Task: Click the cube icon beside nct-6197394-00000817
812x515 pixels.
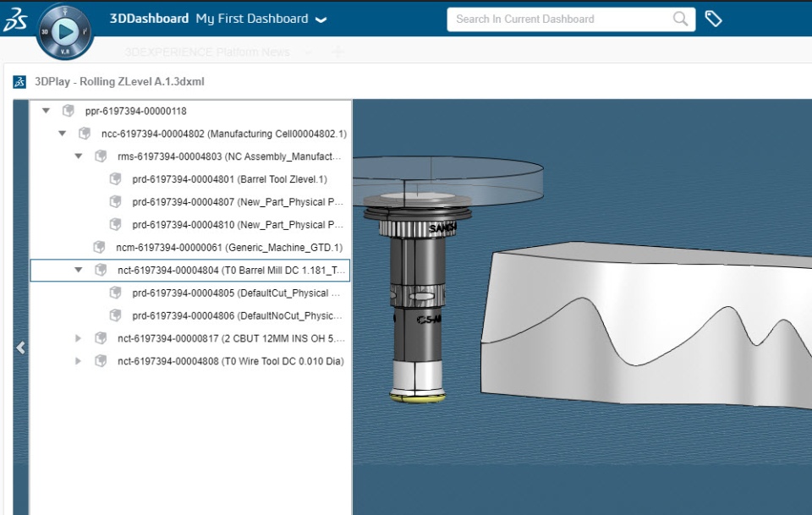Action: (101, 338)
